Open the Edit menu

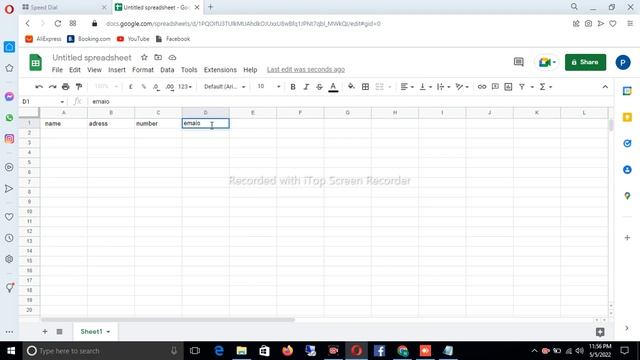75,70
